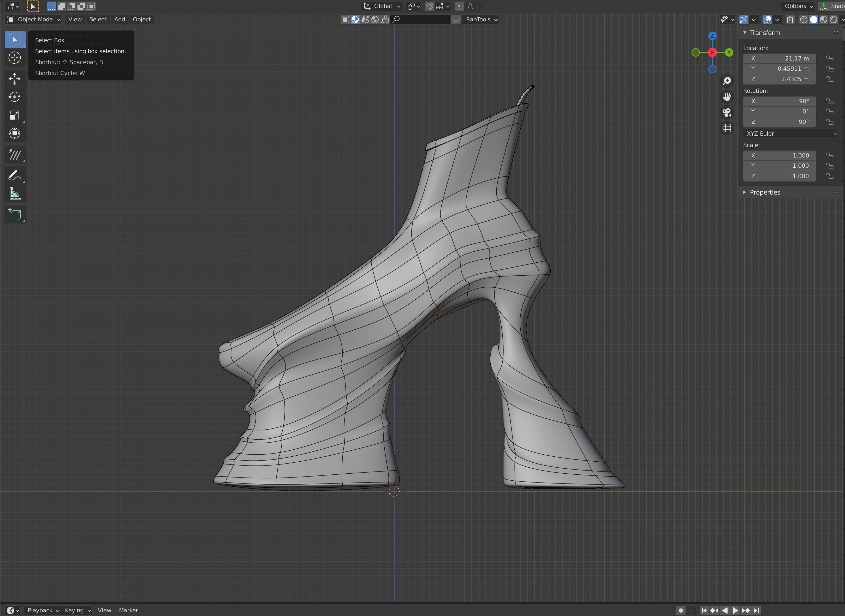Open the Options dropdown
Screen dimensions: 845x616
click(798, 6)
